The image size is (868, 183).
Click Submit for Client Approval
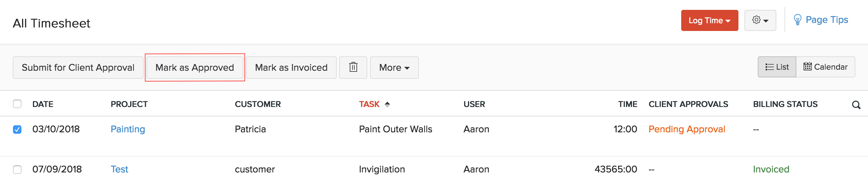tap(78, 67)
